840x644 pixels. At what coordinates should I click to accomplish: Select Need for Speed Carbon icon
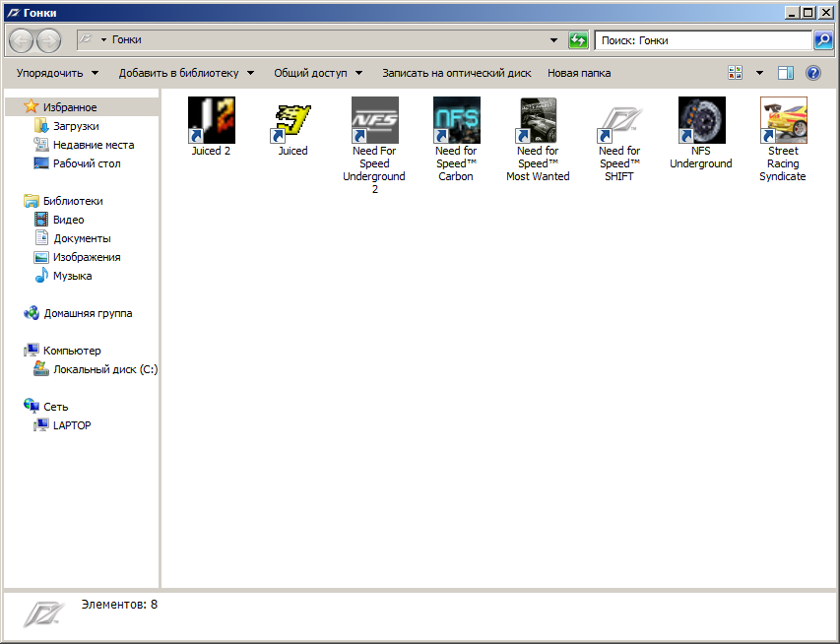click(x=456, y=120)
